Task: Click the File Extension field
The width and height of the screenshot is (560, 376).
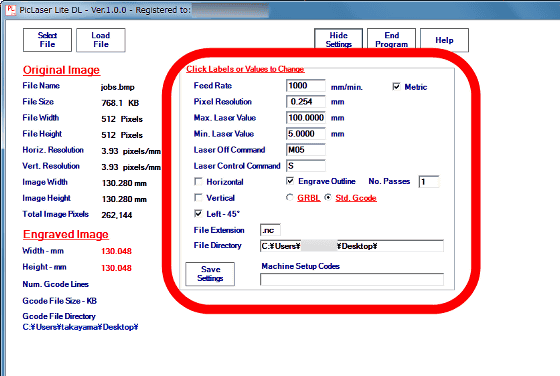Action: (x=270, y=230)
